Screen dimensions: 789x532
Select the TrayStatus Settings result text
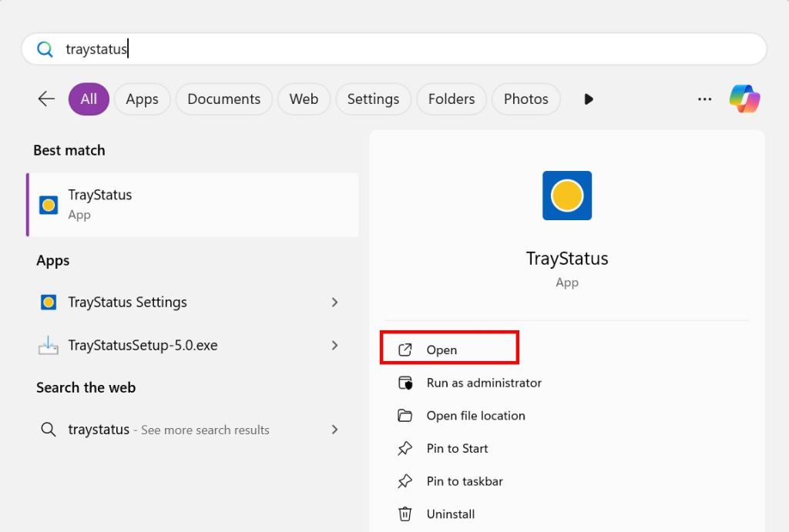pyautogui.click(x=127, y=303)
